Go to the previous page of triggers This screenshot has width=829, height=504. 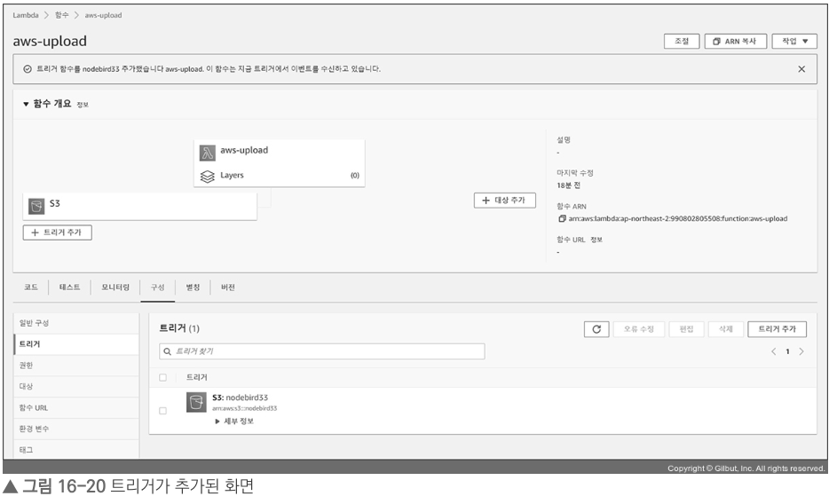point(773,352)
